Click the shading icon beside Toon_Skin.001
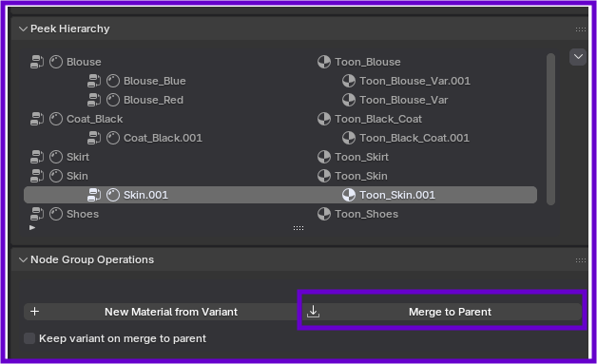This screenshot has height=364, width=597. (x=349, y=195)
